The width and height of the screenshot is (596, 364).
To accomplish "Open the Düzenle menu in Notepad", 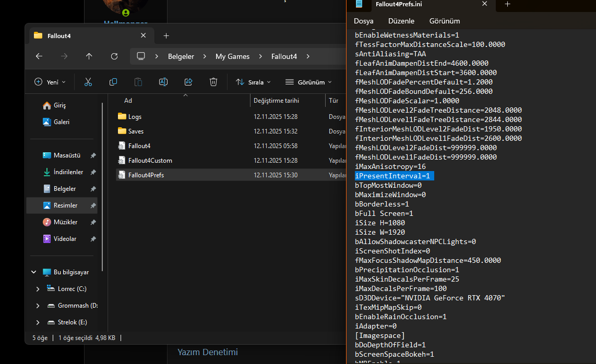I will click(x=401, y=21).
